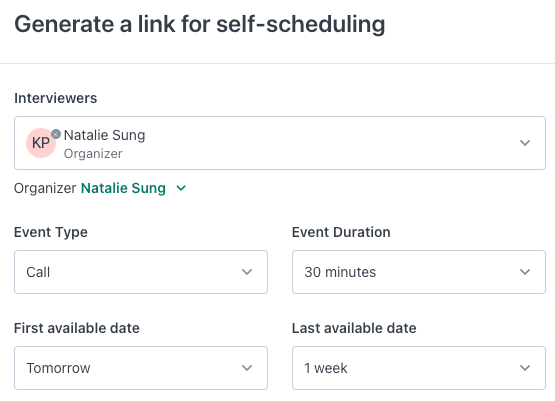Click the self-scheduling dialog heading
The width and height of the screenshot is (555, 401).
coord(200,24)
